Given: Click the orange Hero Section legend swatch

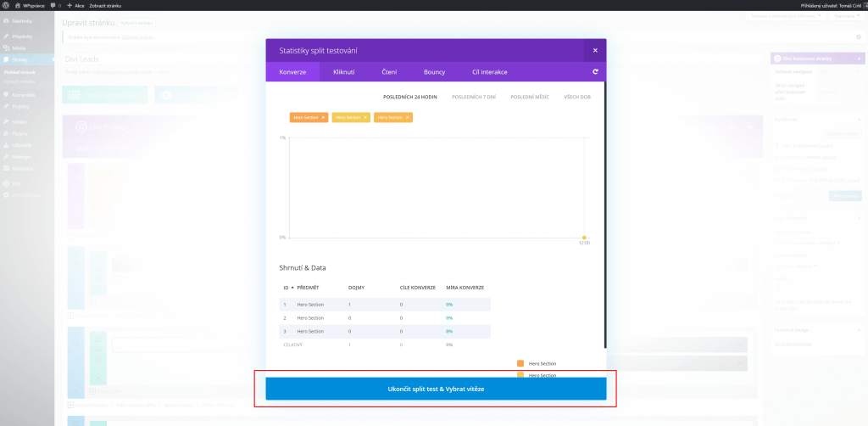Looking at the screenshot, I should [x=520, y=363].
